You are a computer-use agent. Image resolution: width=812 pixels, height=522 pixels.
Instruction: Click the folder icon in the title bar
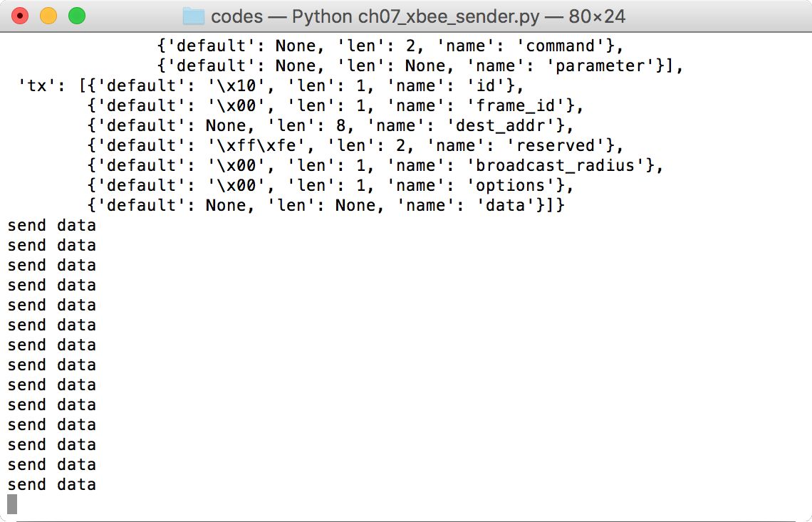(194, 16)
